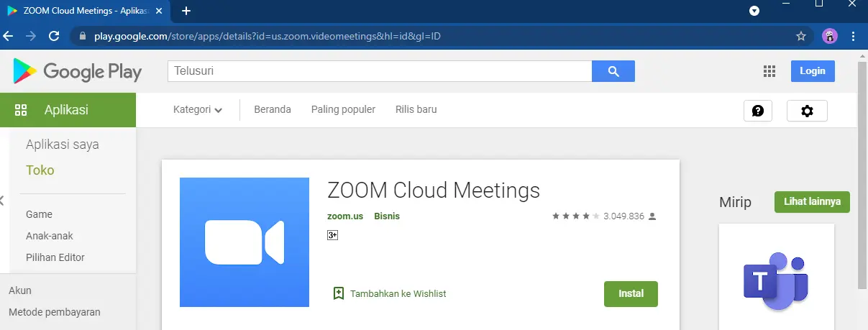Click the Wishlist bookmark icon
This screenshot has width=868, height=330.
[x=339, y=293]
